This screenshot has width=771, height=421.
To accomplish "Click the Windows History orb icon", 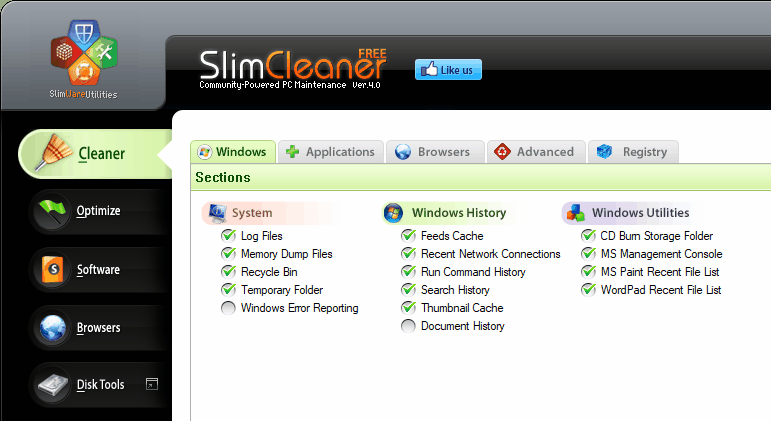I will coord(393,213).
